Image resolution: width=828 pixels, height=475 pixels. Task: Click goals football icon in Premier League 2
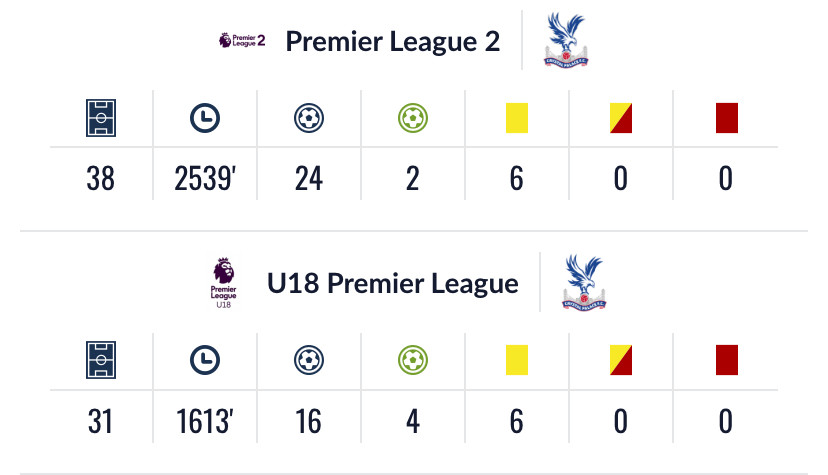point(309,119)
